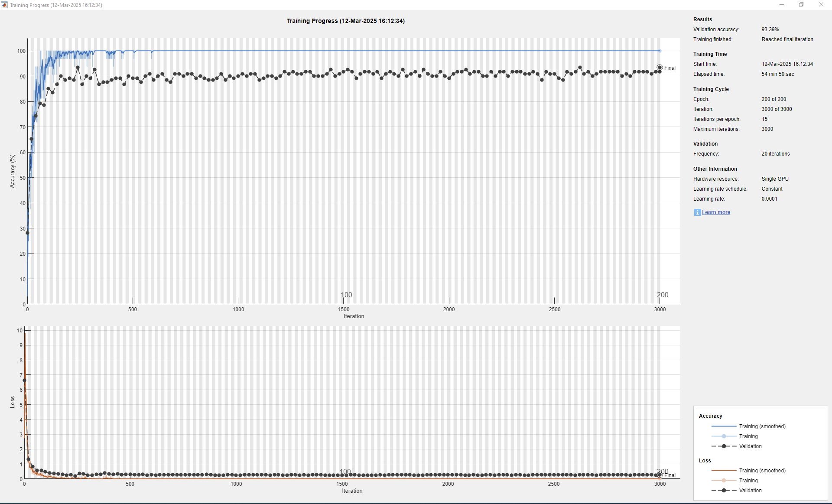832x504 pixels.
Task: Open the Learn more link
Action: click(716, 212)
